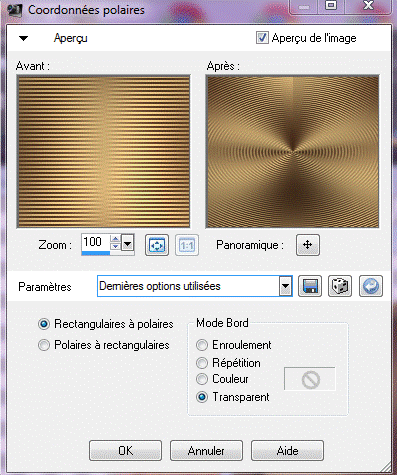Click the 1:1 zoom icon
The width and height of the screenshot is (397, 475).
(187, 245)
